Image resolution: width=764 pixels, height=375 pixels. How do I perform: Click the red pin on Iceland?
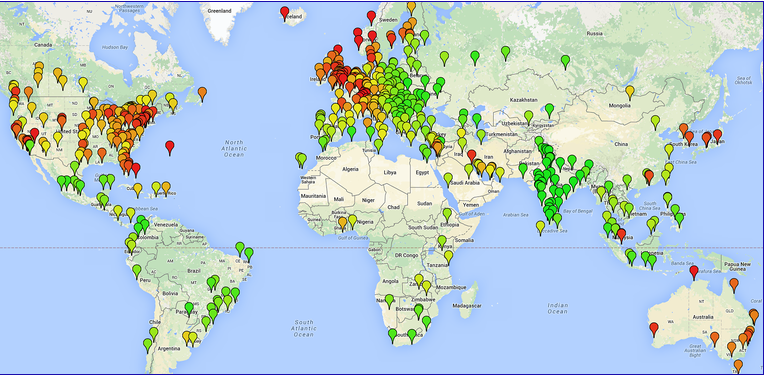coord(285,13)
